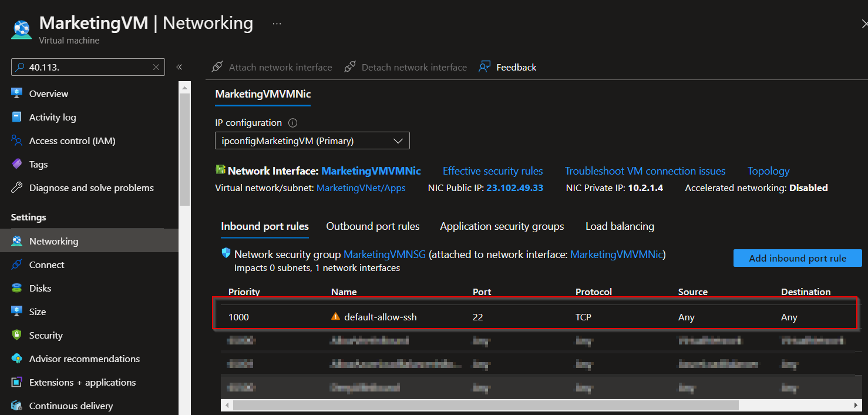This screenshot has width=868, height=415.
Task: Click the IP configuration info icon
Action: 292,123
